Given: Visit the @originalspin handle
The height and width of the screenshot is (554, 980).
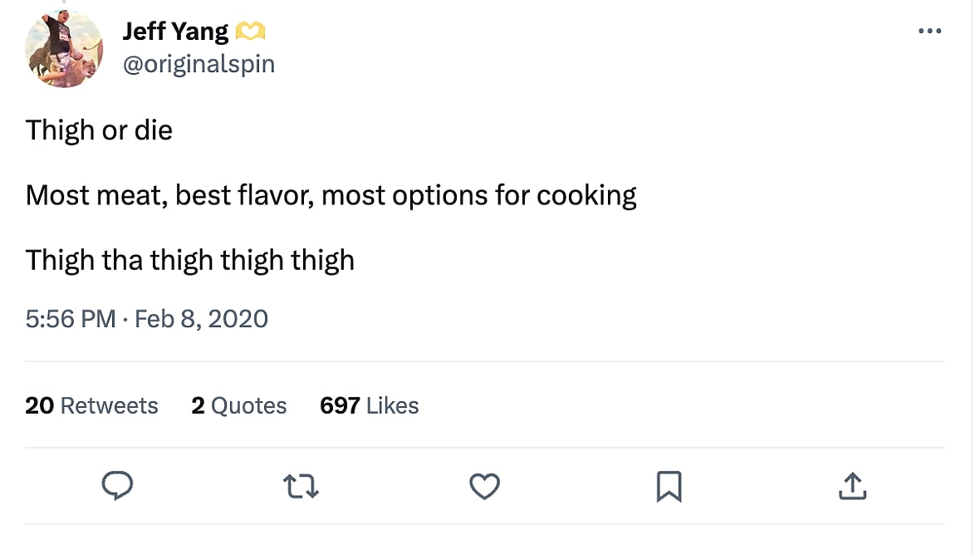Looking at the screenshot, I should [x=198, y=64].
